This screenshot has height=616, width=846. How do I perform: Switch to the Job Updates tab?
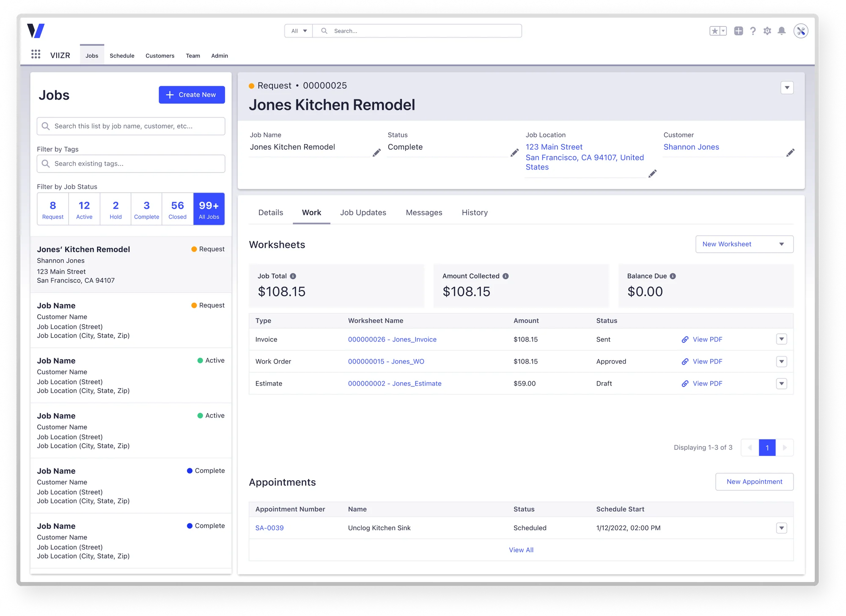coord(363,213)
